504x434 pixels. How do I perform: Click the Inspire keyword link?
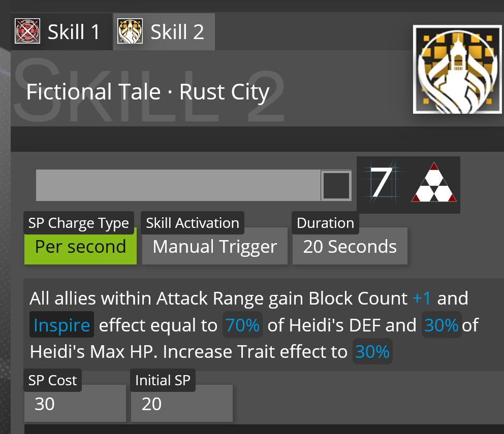pyautogui.click(x=61, y=325)
